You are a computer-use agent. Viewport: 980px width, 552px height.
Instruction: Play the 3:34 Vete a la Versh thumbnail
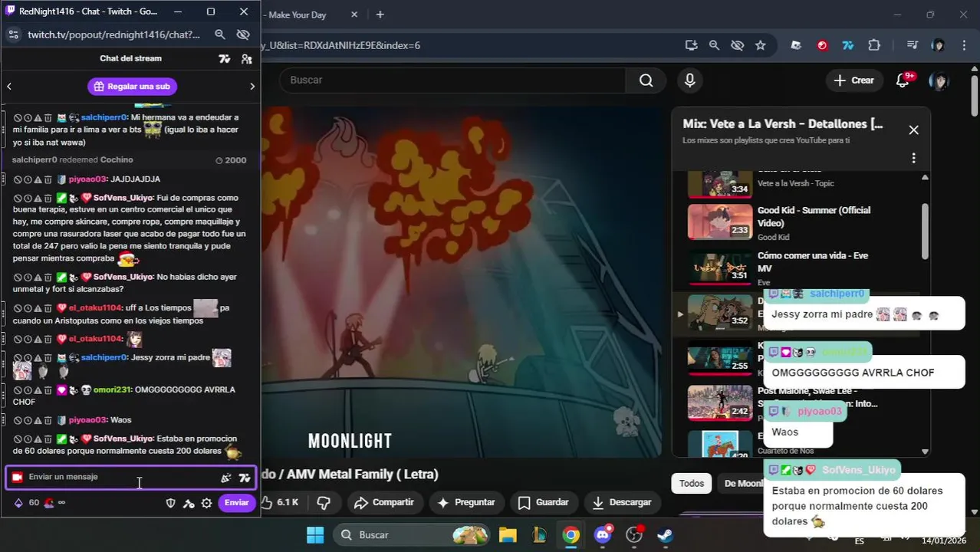pyautogui.click(x=719, y=184)
